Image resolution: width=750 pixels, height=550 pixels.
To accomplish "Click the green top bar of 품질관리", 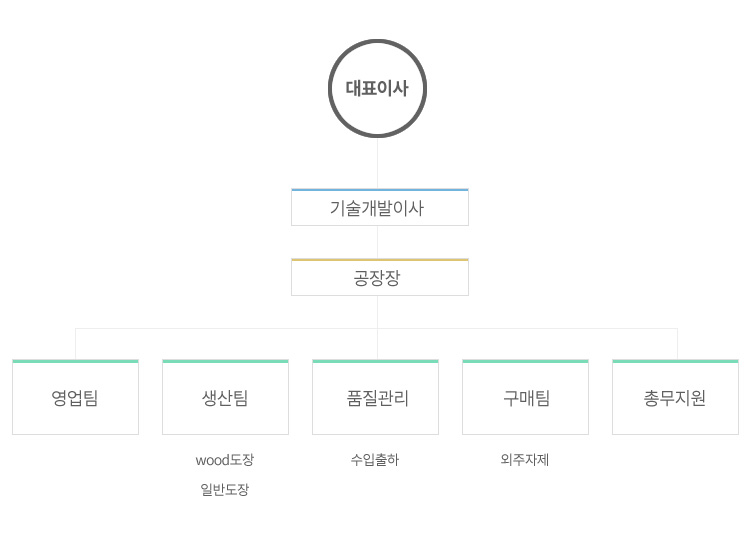I will [x=375, y=361].
